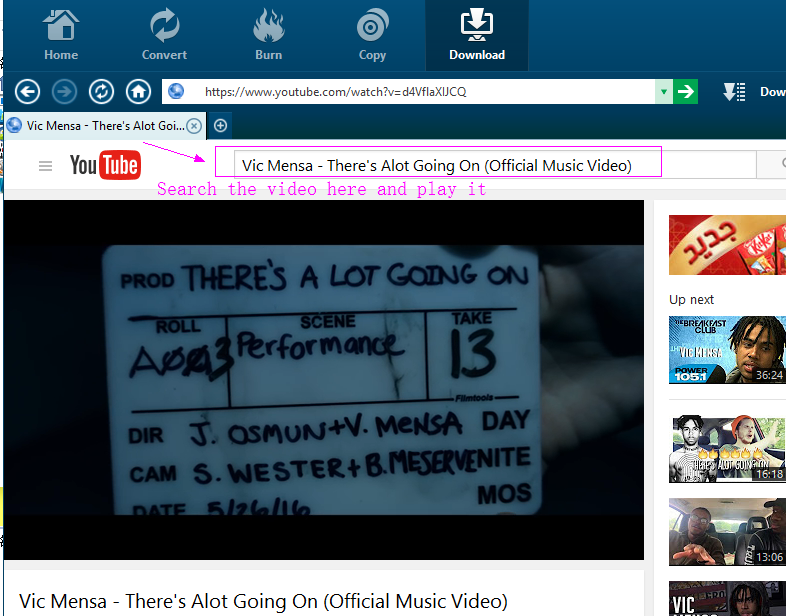
Task: Click the 'Up next' label
Action: 691,299
